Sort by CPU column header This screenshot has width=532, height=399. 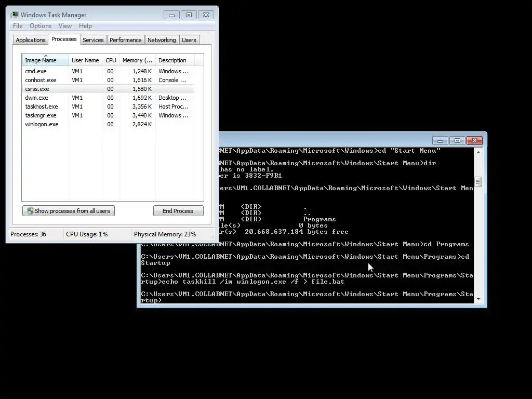click(111, 60)
